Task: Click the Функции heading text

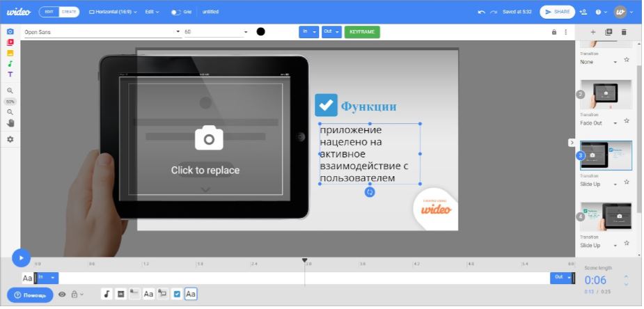Action: pyautogui.click(x=369, y=106)
